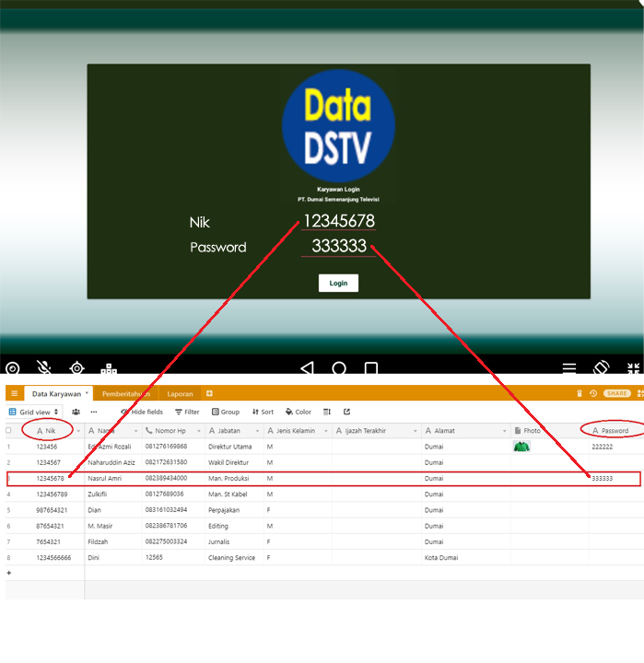
Task: Click the green shirt photo thumbnail in row 1
Action: [521, 446]
